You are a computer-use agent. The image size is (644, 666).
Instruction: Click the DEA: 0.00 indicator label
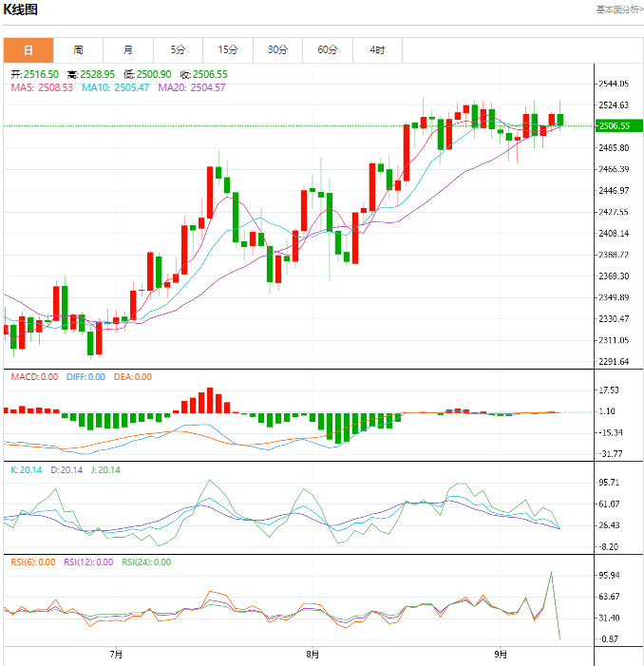pos(132,377)
